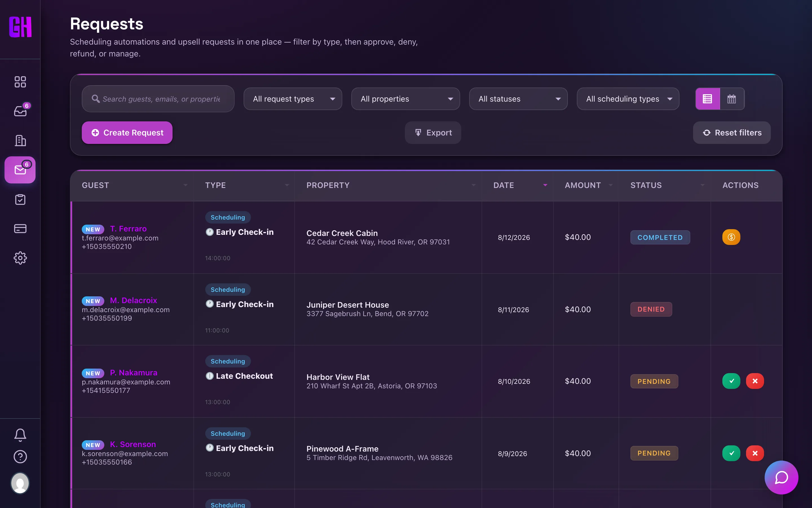The width and height of the screenshot is (812, 508).
Task: Click the Scheduling tag in M. Delacroix's row
Action: coord(228,290)
